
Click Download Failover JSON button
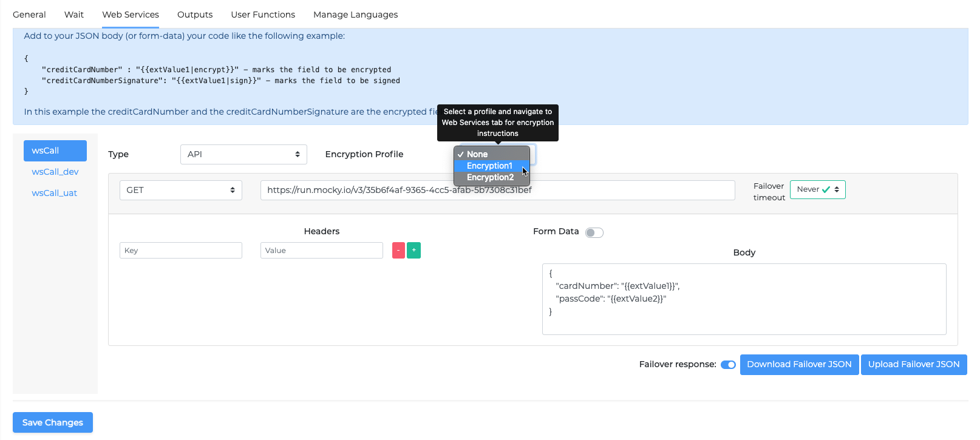coord(799,365)
